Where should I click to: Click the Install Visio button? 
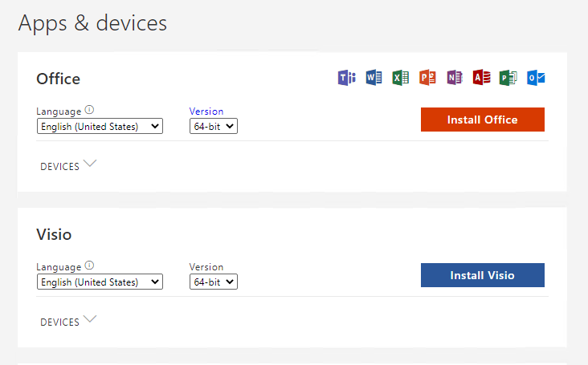point(482,275)
